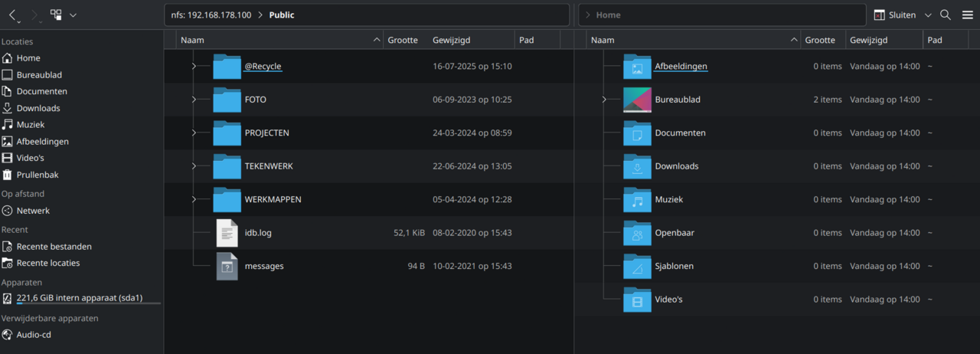Click the Prullenbak trash icon in sidebar

point(8,175)
